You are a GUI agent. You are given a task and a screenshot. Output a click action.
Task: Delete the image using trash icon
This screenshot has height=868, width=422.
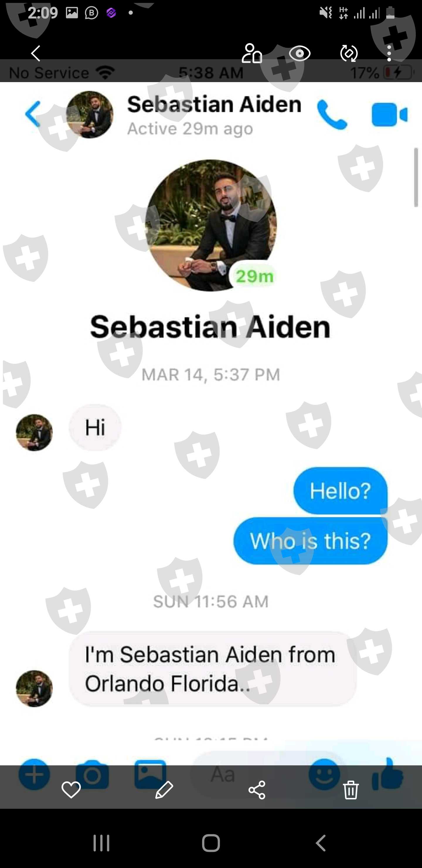point(350,789)
